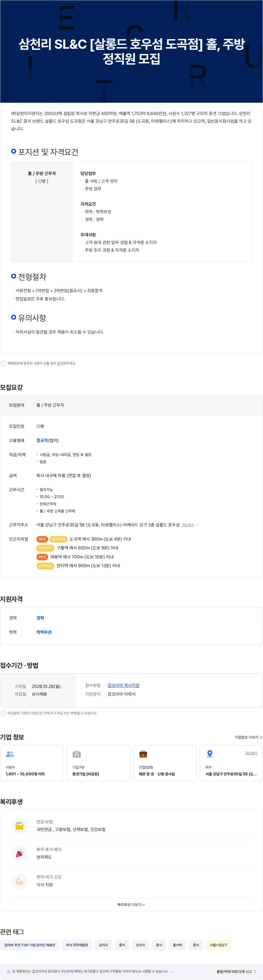Click the text 2026.10.26(월)
This screenshot has width=263, height=980.
(46, 686)
